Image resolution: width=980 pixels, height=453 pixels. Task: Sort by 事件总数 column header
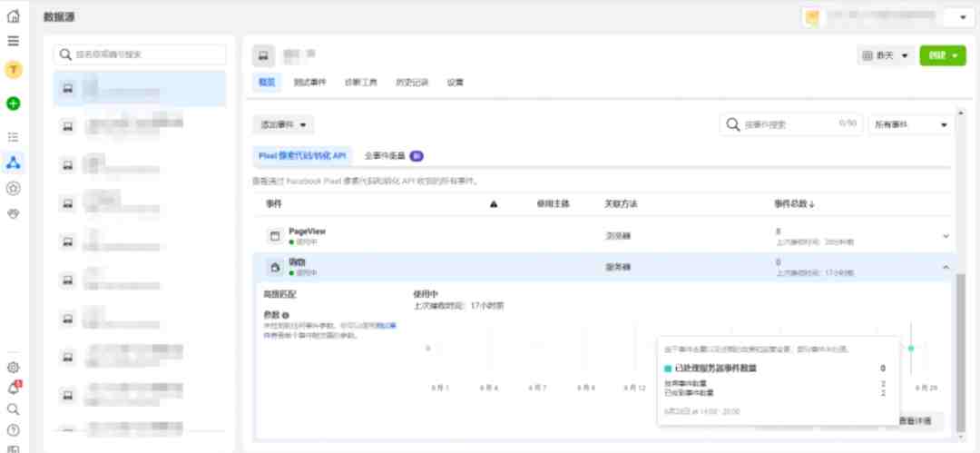[x=794, y=204]
